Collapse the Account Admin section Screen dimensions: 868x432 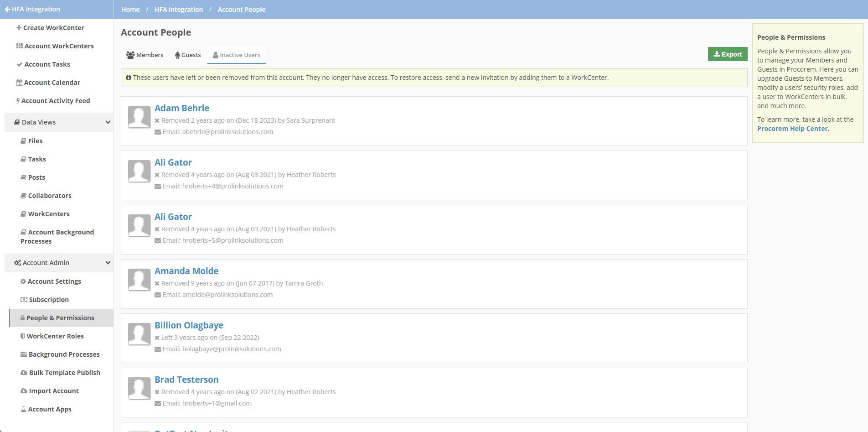108,263
